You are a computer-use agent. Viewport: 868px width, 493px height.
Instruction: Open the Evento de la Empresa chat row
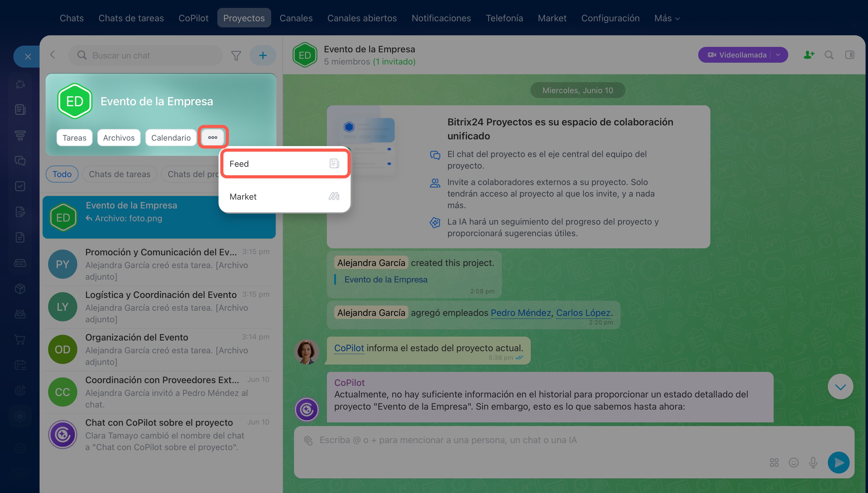[159, 217]
